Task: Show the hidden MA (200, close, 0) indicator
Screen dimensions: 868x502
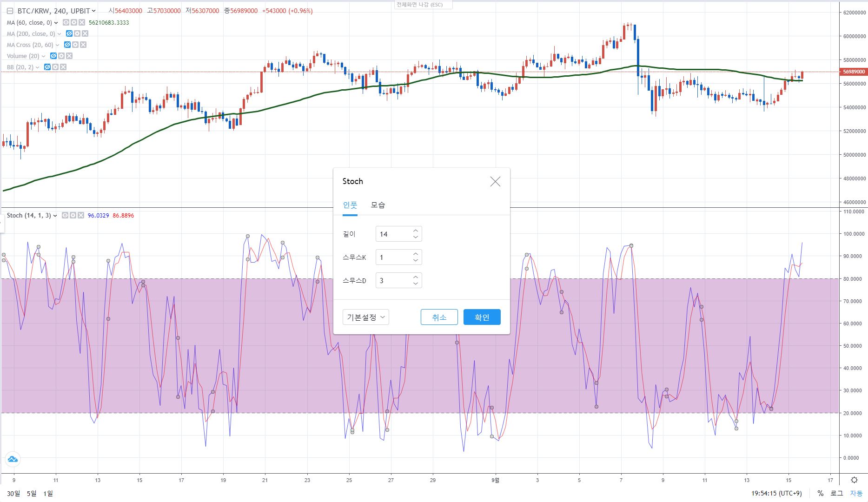Action: 69,34
